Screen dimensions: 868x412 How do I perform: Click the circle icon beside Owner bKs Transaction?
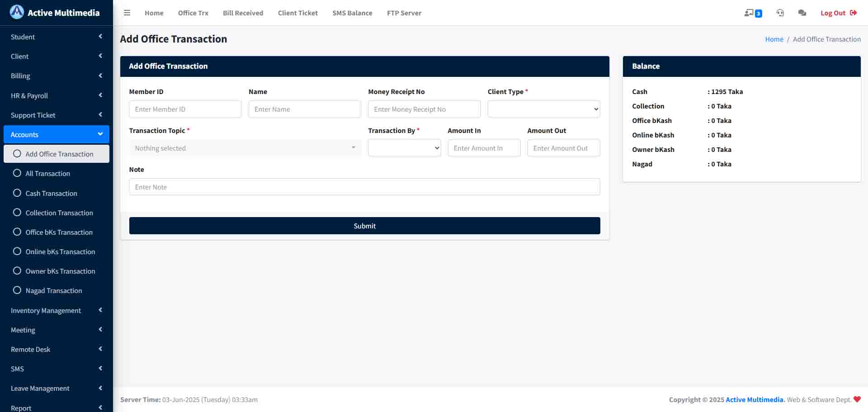pos(17,271)
